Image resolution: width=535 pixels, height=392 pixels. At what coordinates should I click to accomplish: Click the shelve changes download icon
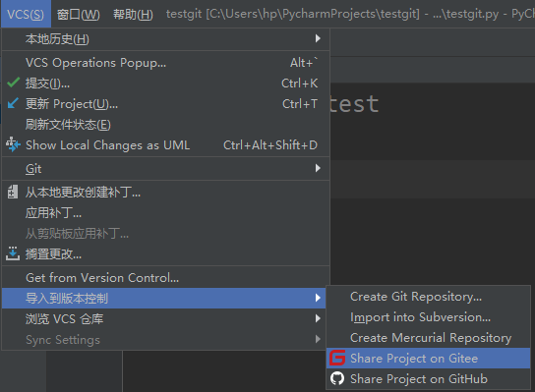[13, 253]
